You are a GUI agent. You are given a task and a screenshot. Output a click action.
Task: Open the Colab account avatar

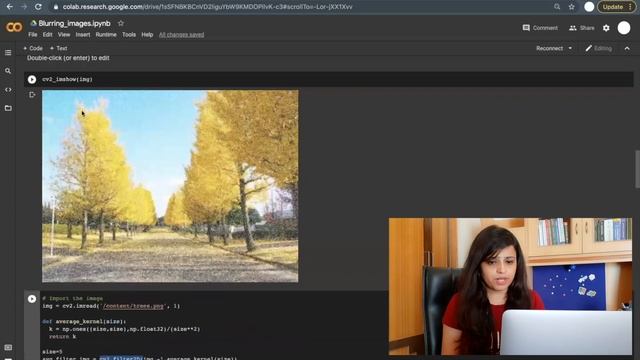point(624,28)
